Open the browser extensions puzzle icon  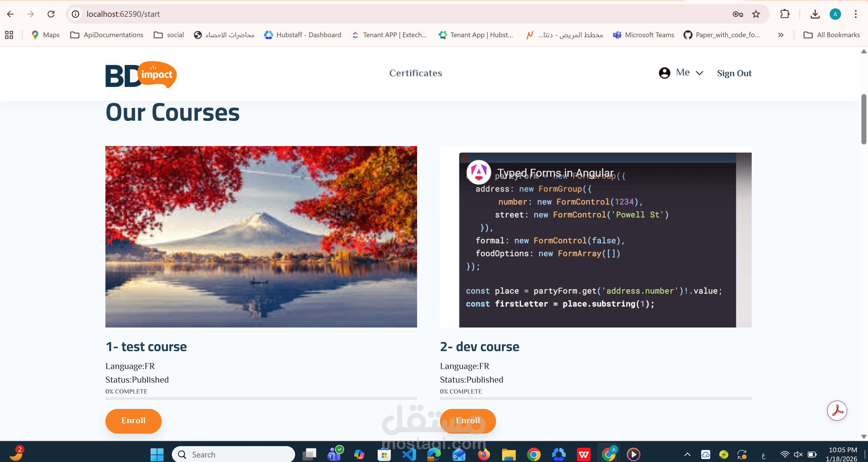point(784,14)
